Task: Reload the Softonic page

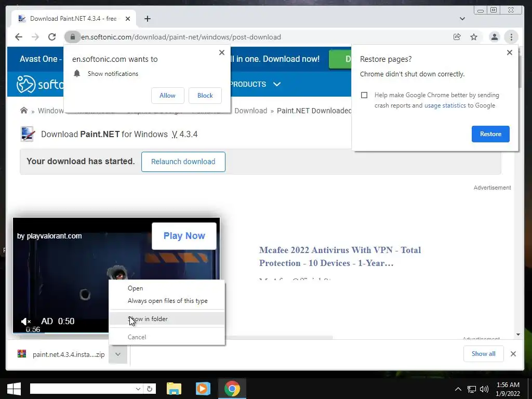Action: pos(52,37)
